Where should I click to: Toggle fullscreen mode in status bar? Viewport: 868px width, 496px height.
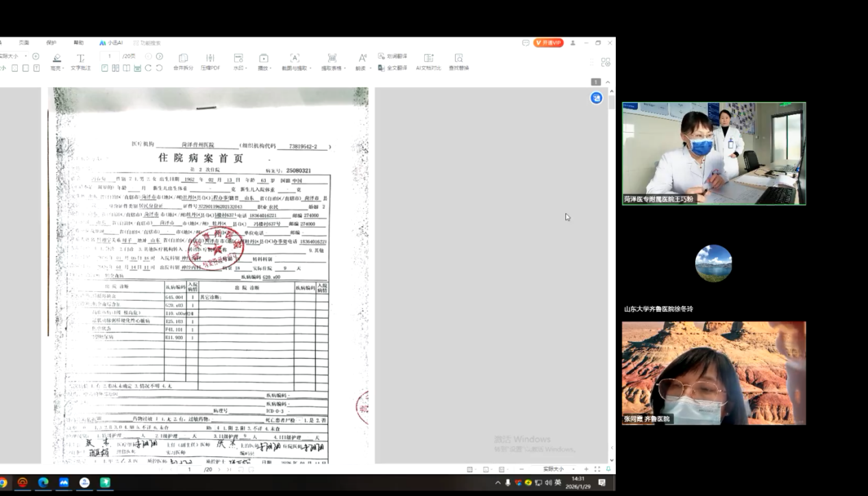click(x=597, y=469)
